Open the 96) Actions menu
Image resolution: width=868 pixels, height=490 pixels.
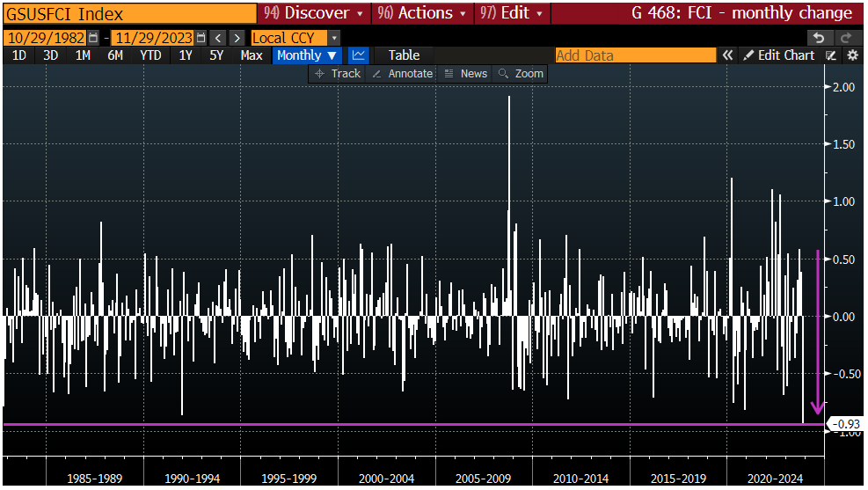pyautogui.click(x=422, y=13)
